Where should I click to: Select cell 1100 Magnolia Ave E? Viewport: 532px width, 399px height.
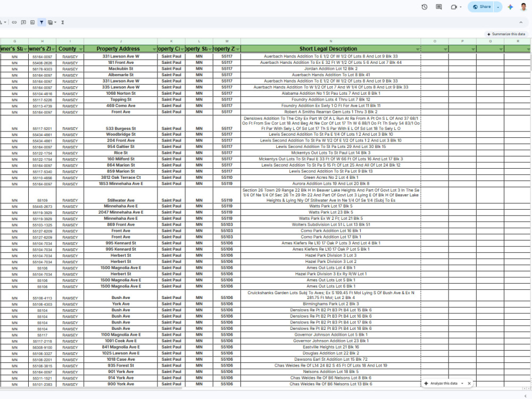coord(121,335)
